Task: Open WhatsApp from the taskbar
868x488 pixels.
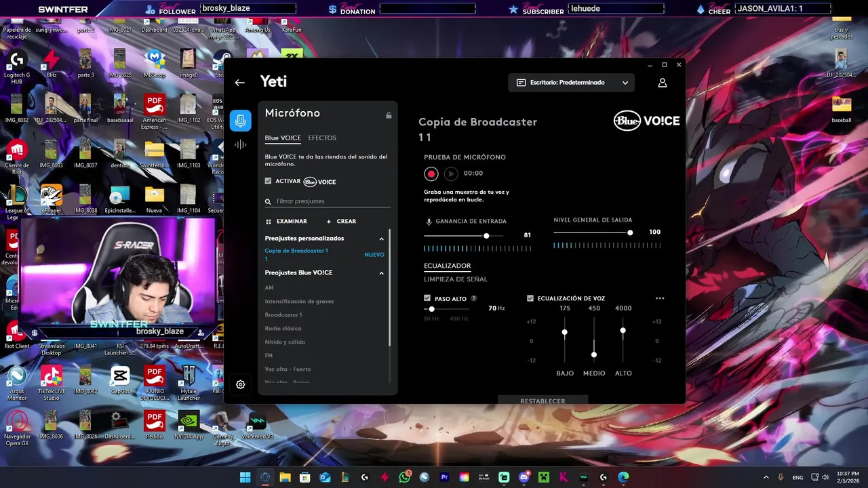Action: click(x=405, y=477)
